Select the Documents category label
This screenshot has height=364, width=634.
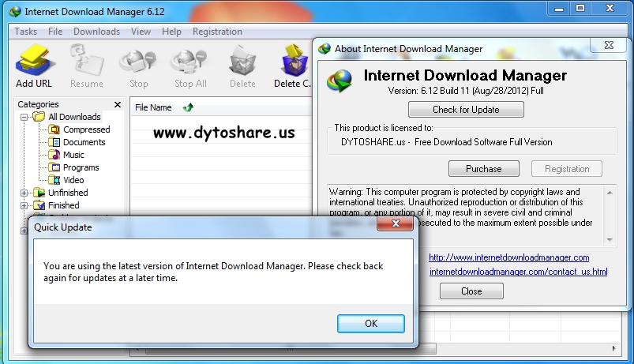(x=84, y=142)
